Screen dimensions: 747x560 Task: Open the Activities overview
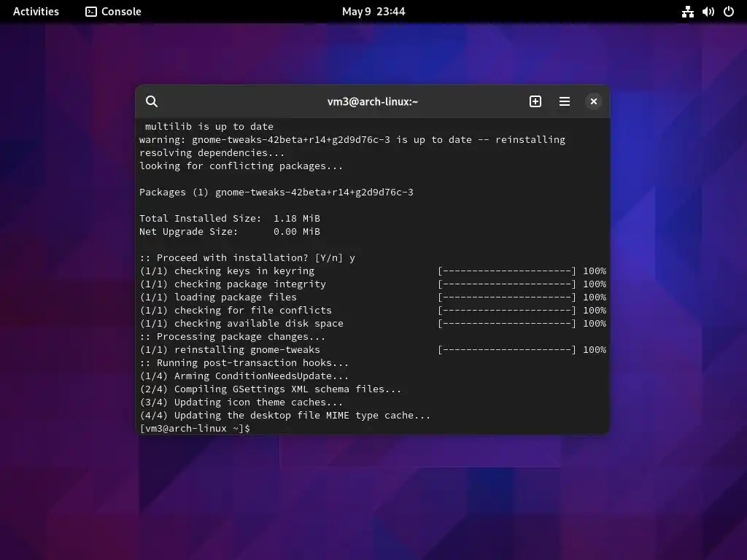click(36, 12)
